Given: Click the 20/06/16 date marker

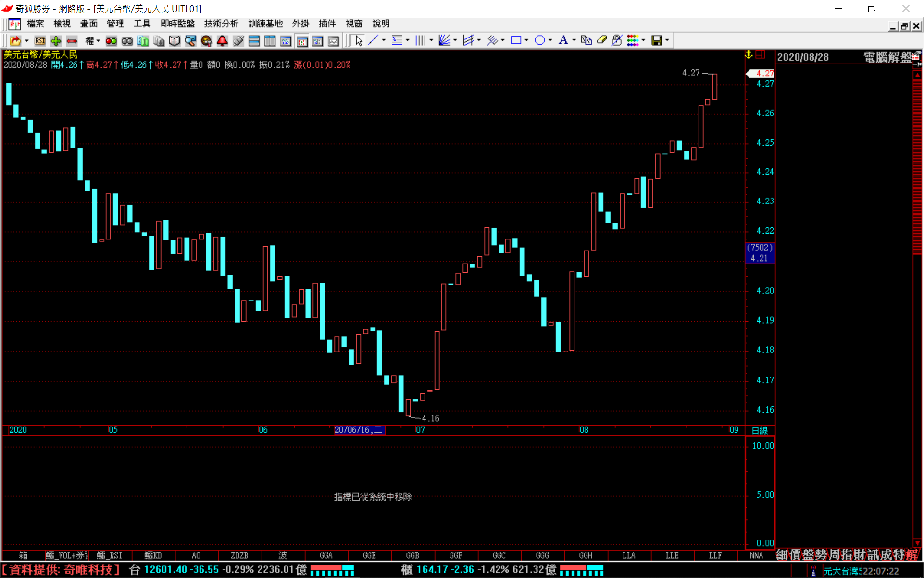Looking at the screenshot, I should 359,430.
